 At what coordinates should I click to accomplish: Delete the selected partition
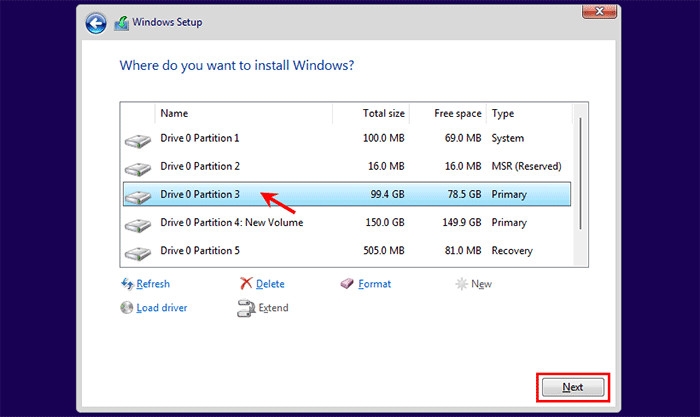270,284
